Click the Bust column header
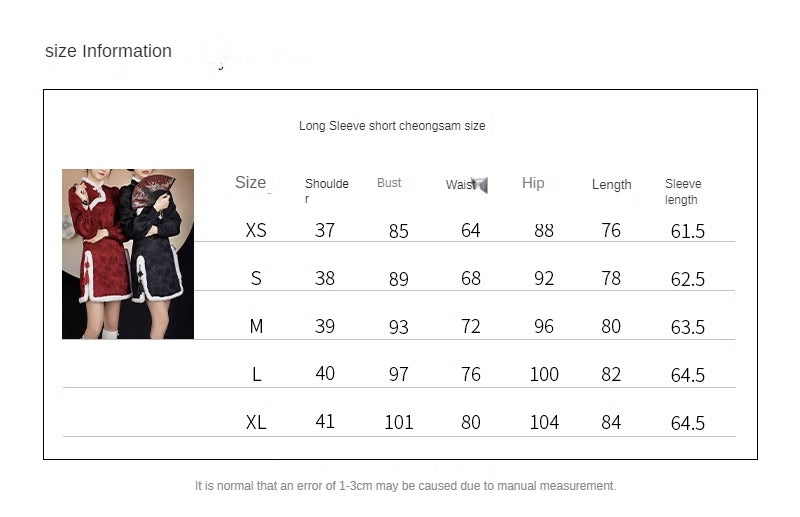The height and width of the screenshot is (517, 800). tap(389, 183)
